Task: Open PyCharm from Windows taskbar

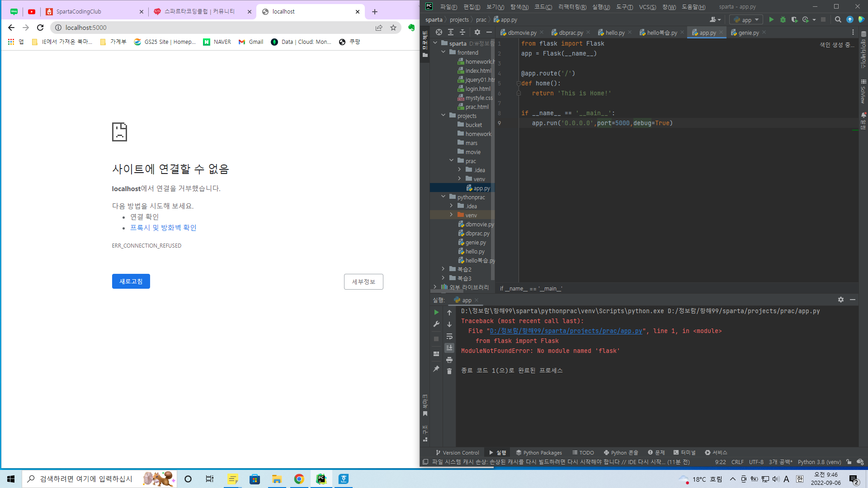Action: 321,479
